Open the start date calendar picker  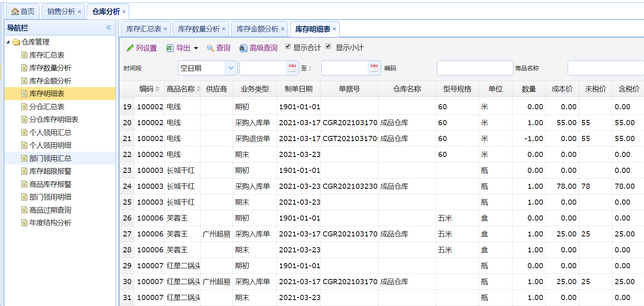point(292,68)
